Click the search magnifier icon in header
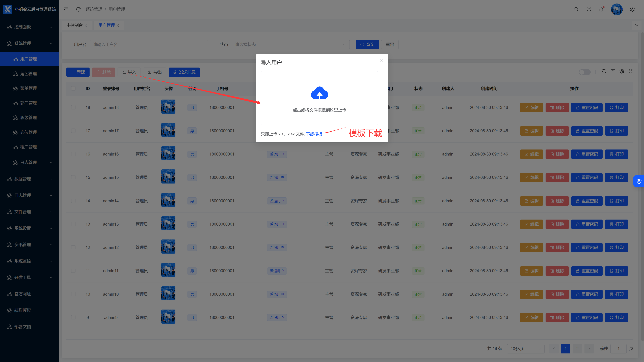644x362 pixels. coord(576,10)
